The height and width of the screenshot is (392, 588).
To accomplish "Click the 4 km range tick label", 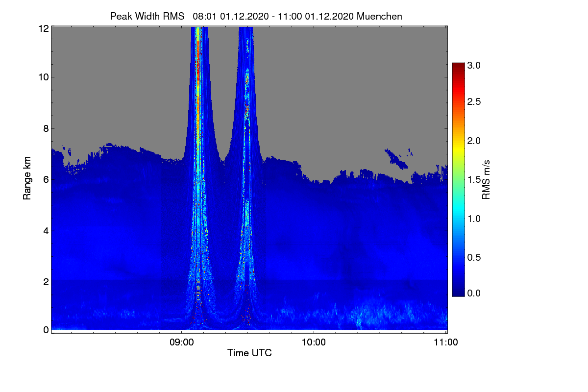I will click(46, 230).
